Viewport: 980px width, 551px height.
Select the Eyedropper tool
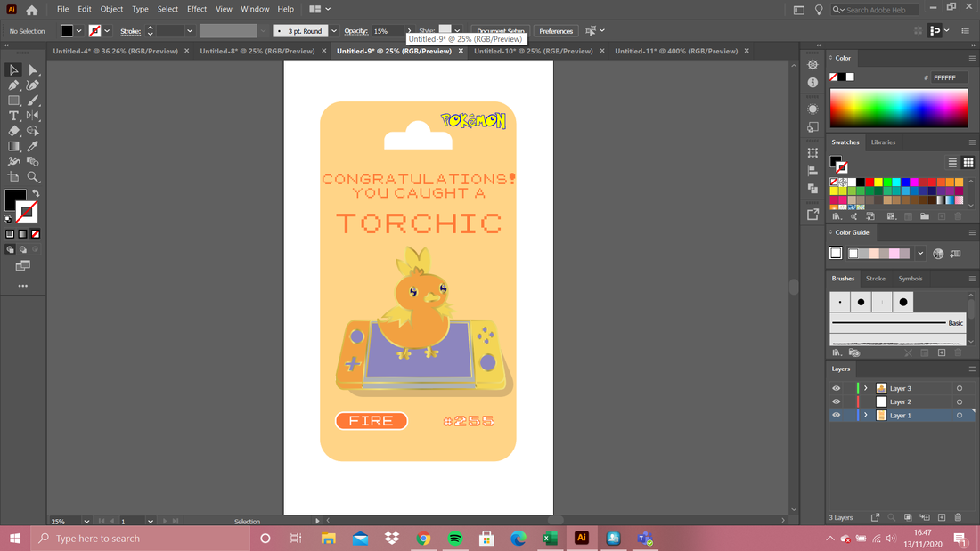[33, 146]
